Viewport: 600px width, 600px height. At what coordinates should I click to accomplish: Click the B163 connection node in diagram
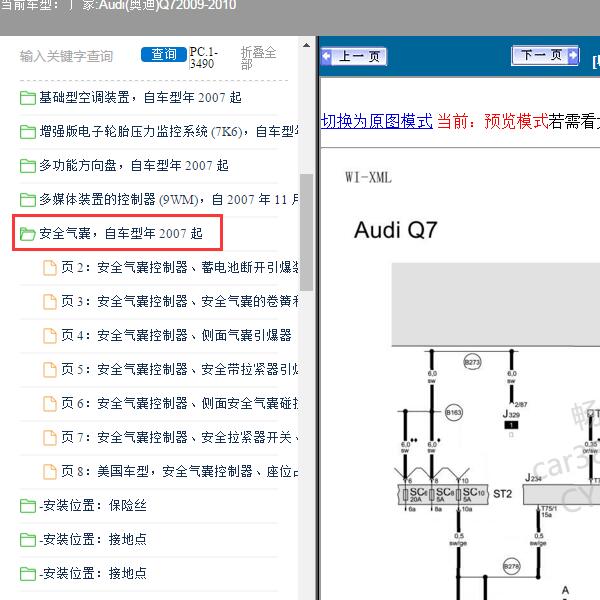[454, 412]
